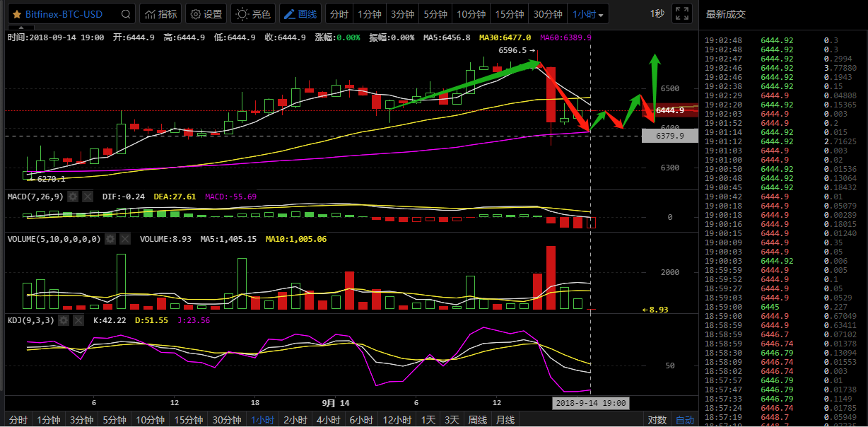868x427 pixels.
Task: Switch to 亮色 light theme
Action: 253,14
